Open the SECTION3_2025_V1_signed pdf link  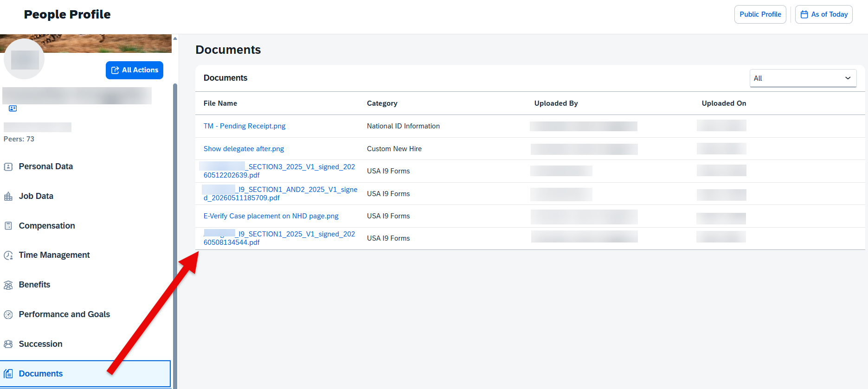click(279, 171)
